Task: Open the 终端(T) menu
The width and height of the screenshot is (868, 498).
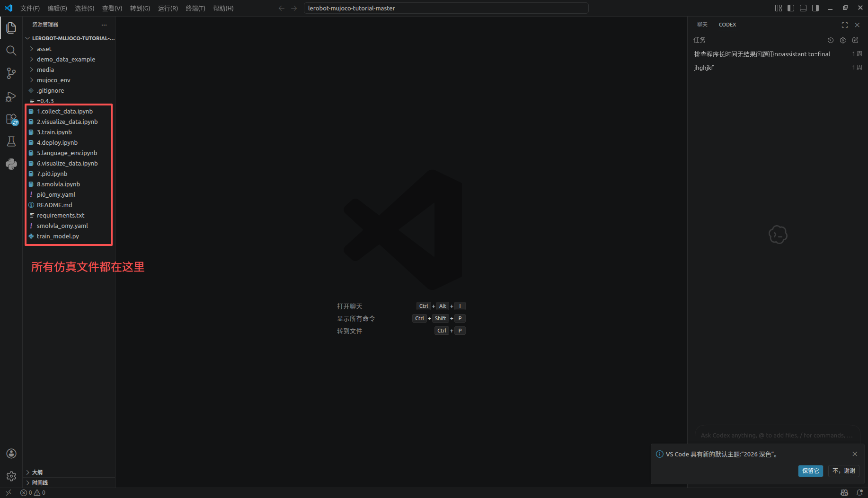Action: [195, 8]
